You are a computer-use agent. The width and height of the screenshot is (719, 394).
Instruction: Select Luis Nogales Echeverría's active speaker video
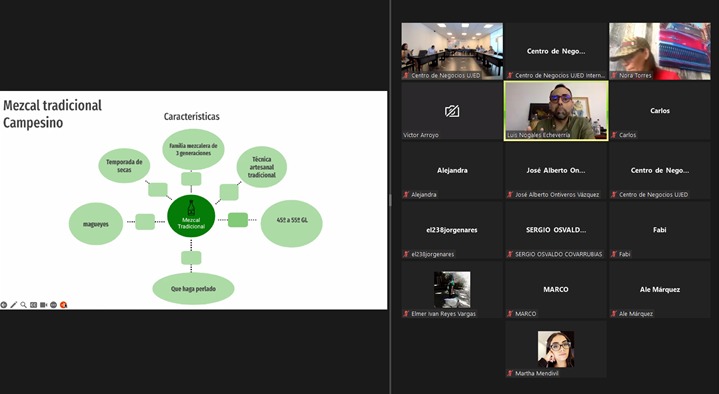[x=556, y=111]
